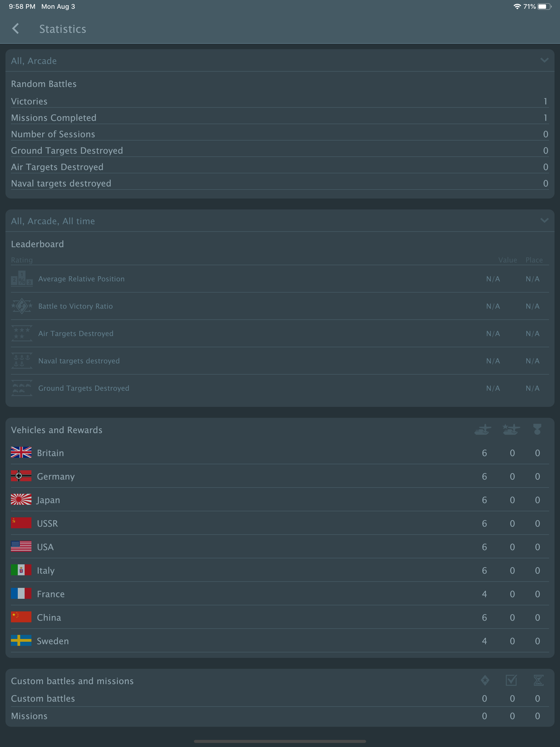Image resolution: width=560 pixels, height=747 pixels.
Task: Open the All, Arcade filter selector
Action: point(34,61)
